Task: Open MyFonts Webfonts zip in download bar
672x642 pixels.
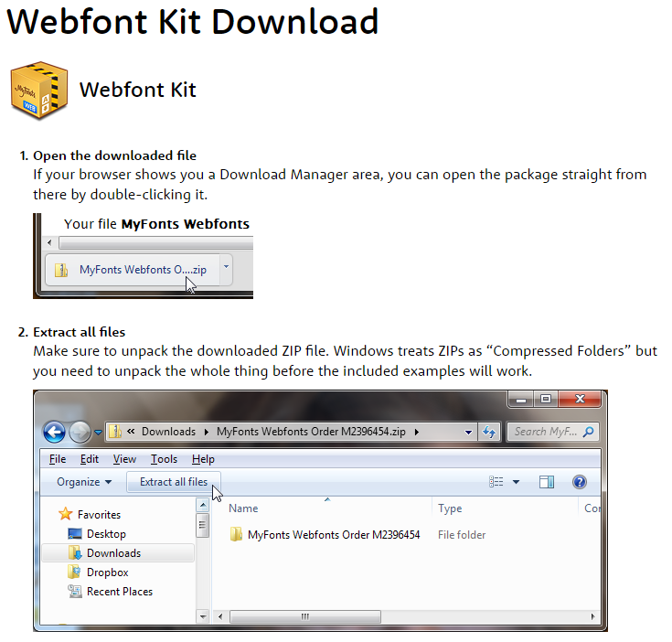Action: coord(133,270)
